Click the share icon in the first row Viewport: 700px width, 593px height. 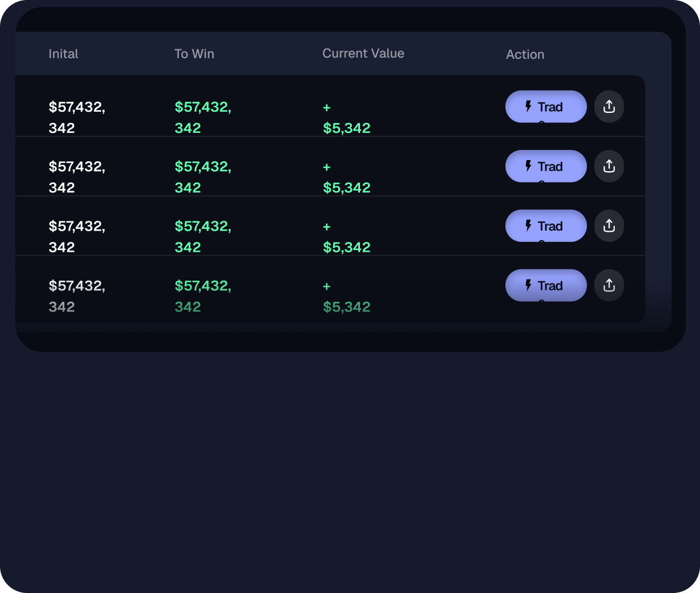[x=609, y=106]
